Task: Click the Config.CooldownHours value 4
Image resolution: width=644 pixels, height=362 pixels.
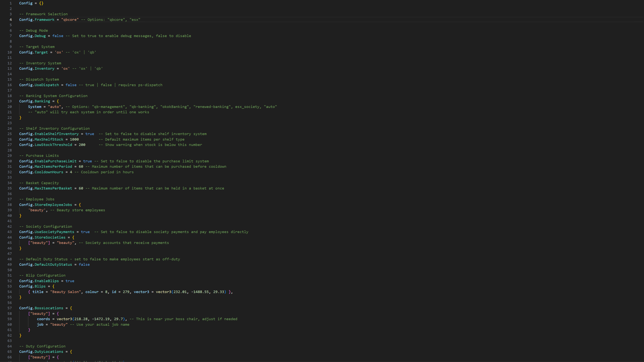Action: tap(71, 172)
